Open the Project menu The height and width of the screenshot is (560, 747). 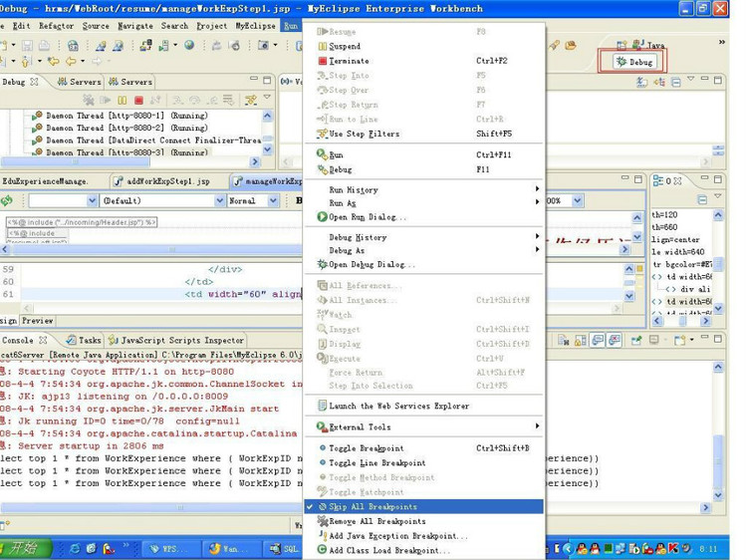pos(211,26)
